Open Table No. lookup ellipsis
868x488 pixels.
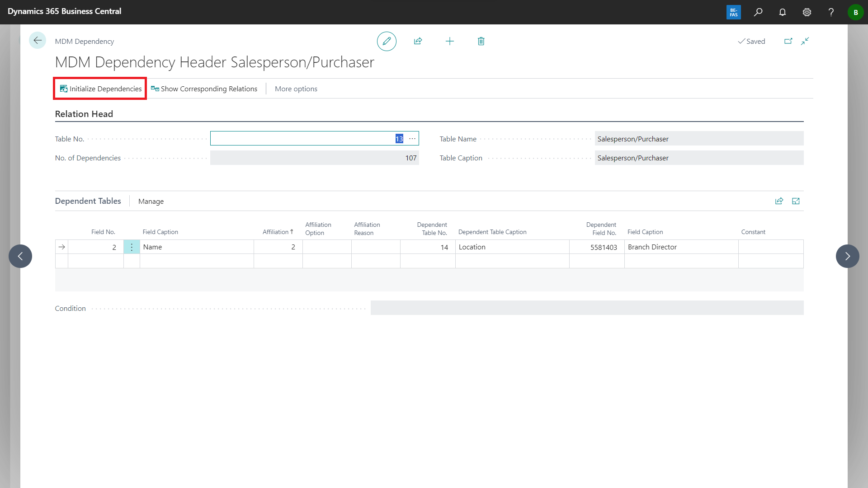[412, 139]
